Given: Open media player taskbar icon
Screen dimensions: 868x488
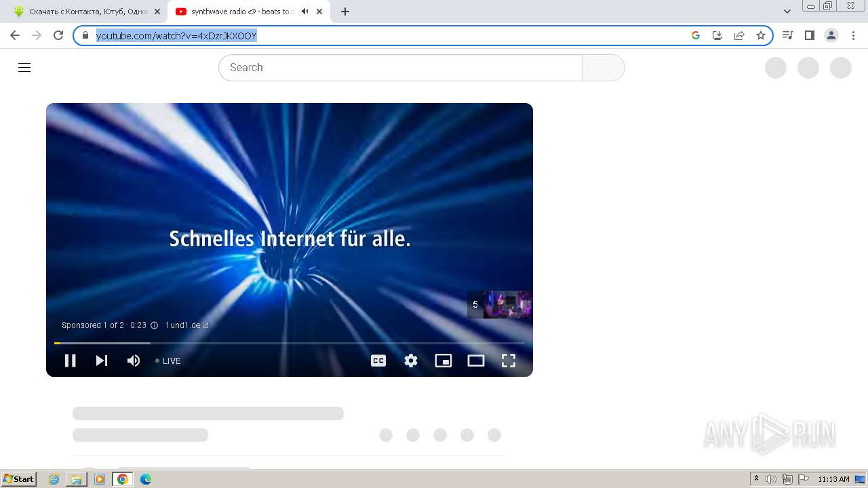Looking at the screenshot, I should pyautogui.click(x=100, y=479).
